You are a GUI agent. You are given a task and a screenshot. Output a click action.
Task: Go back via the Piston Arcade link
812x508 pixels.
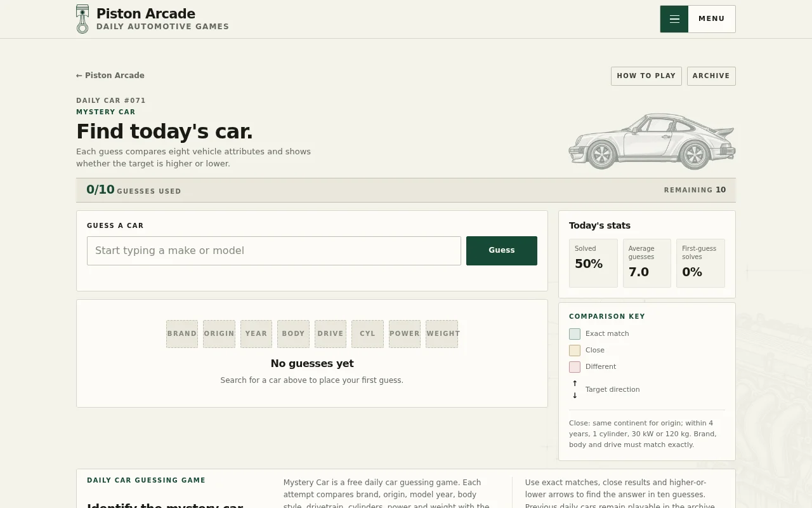pyautogui.click(x=110, y=76)
